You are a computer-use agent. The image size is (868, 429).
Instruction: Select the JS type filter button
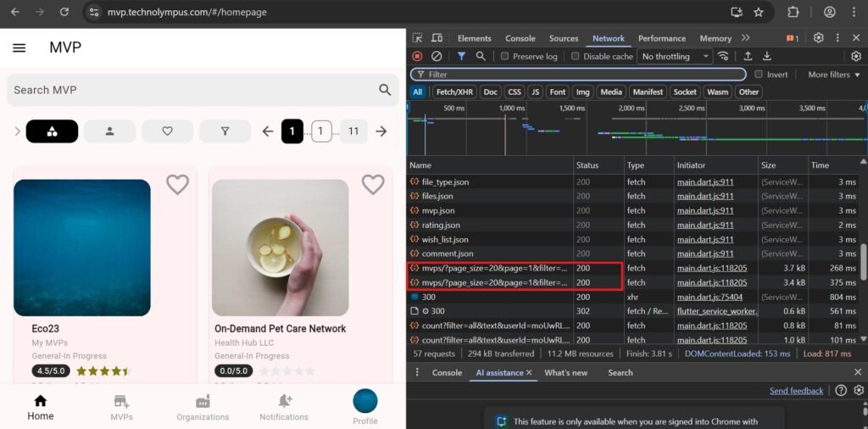pos(535,92)
